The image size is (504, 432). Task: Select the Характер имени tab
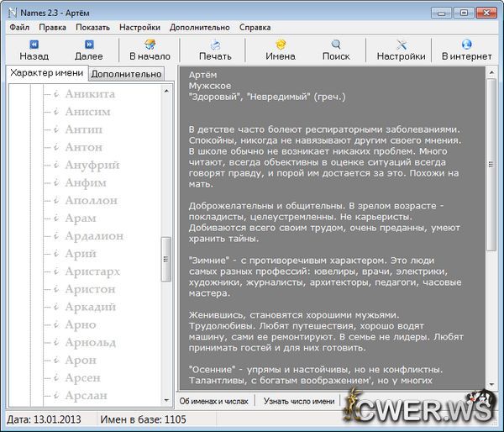click(x=46, y=73)
